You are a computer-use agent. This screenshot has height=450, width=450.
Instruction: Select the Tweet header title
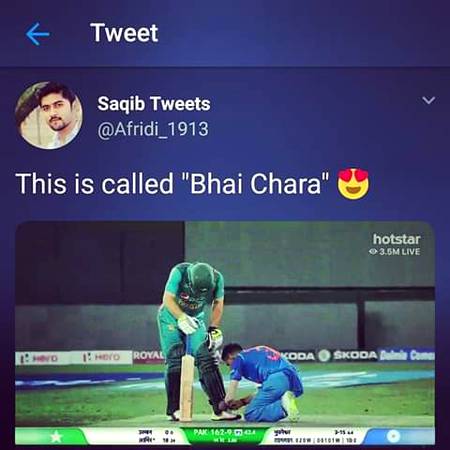coord(124,33)
